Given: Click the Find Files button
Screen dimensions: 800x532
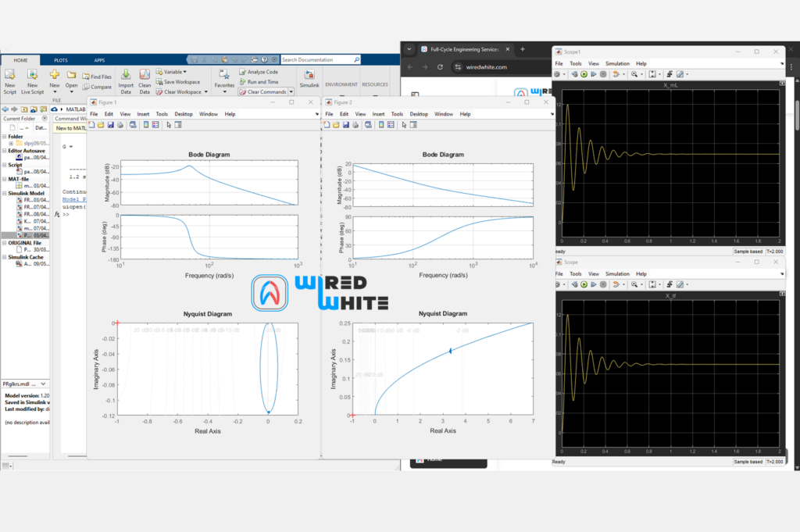Looking at the screenshot, I should [x=97, y=77].
